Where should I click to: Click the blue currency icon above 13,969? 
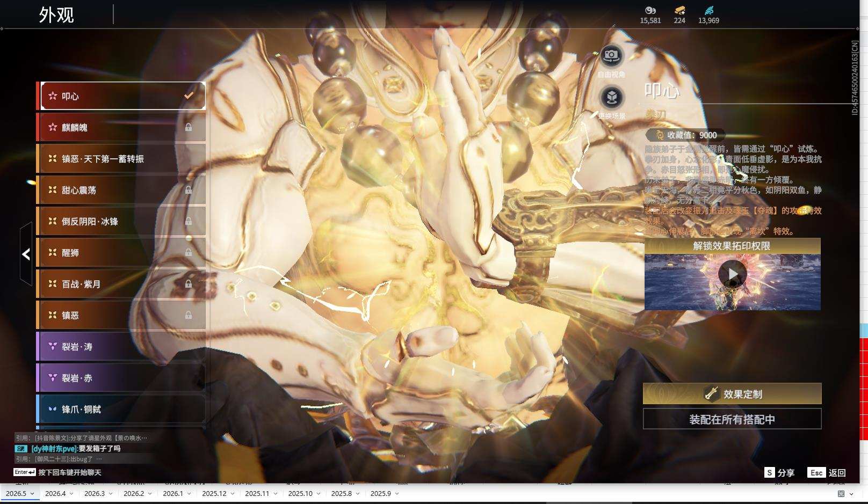708,10
